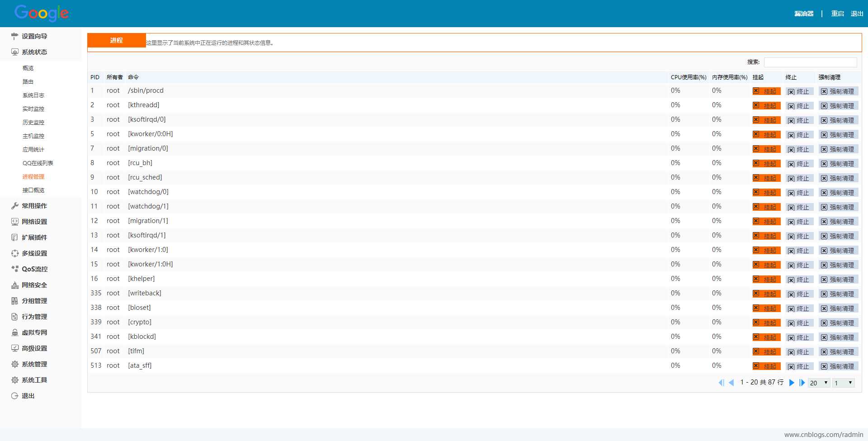The image size is (868, 441).
Task: Click the 系统管理 gear icon
Action: click(x=15, y=364)
